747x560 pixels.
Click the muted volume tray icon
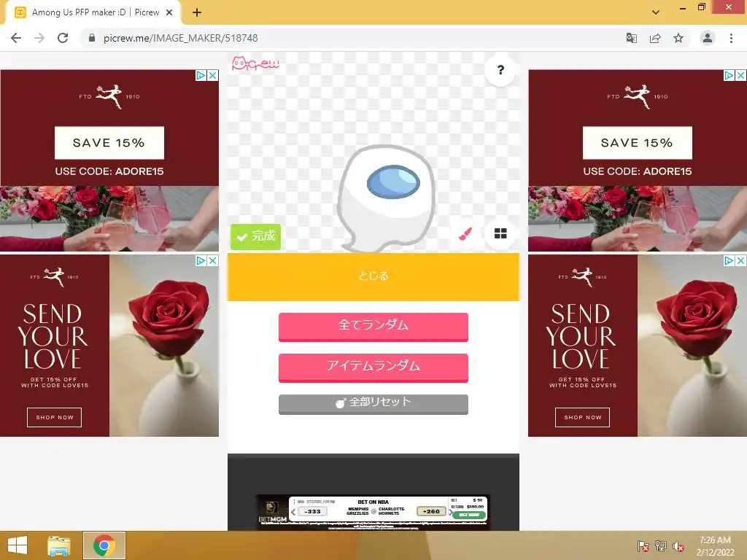(x=678, y=546)
